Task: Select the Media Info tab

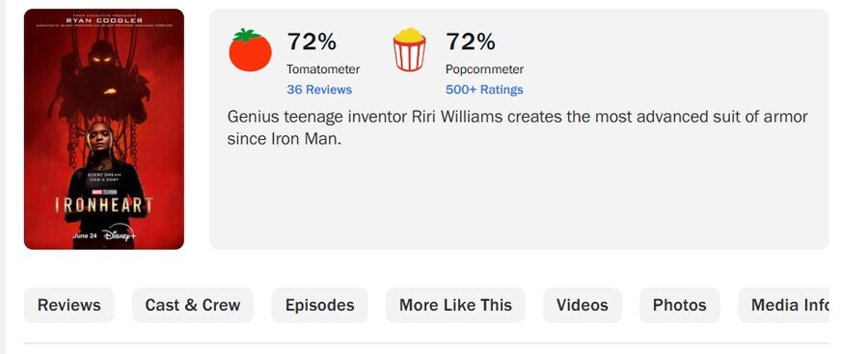Action: tap(784, 305)
